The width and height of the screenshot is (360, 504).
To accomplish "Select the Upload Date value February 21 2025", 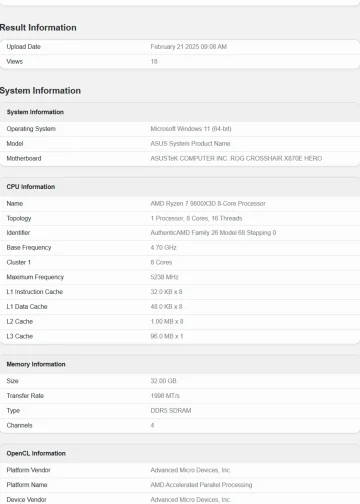I will click(x=189, y=47).
